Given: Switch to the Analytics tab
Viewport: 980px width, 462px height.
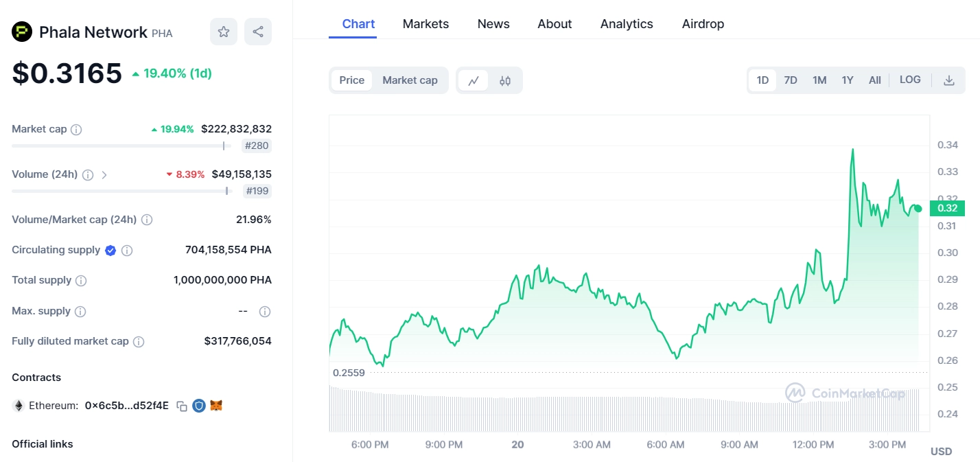Looking at the screenshot, I should 626,24.
